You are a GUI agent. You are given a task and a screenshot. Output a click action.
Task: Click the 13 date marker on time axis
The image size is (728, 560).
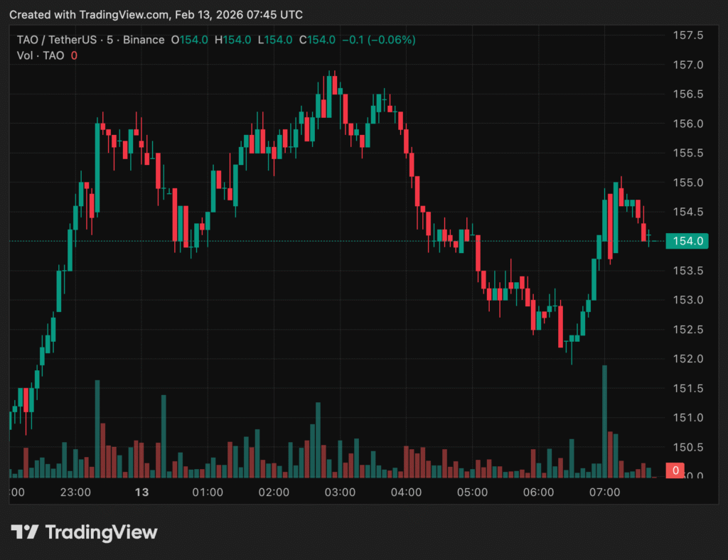click(142, 492)
